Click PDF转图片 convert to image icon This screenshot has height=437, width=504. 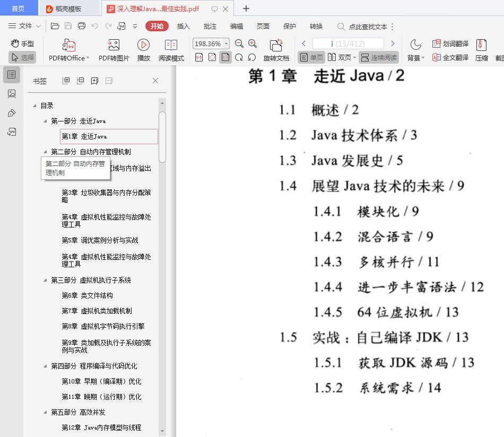114,50
